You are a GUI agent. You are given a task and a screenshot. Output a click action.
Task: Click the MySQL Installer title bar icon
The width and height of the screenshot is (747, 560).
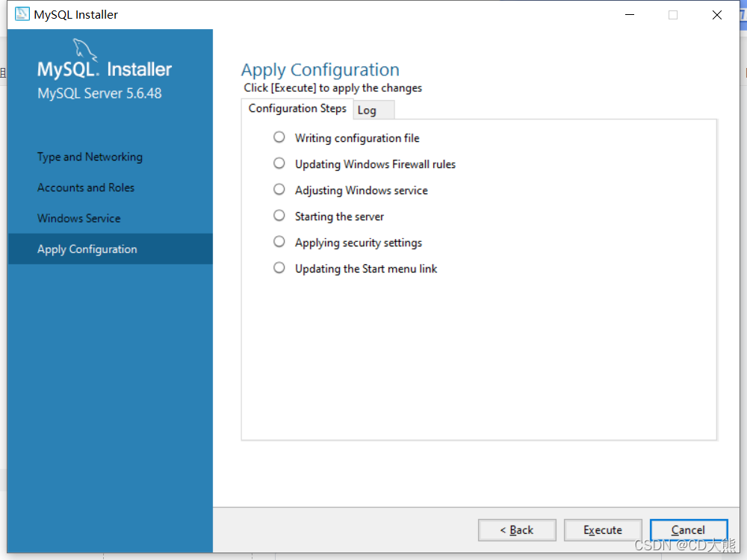pyautogui.click(x=22, y=14)
